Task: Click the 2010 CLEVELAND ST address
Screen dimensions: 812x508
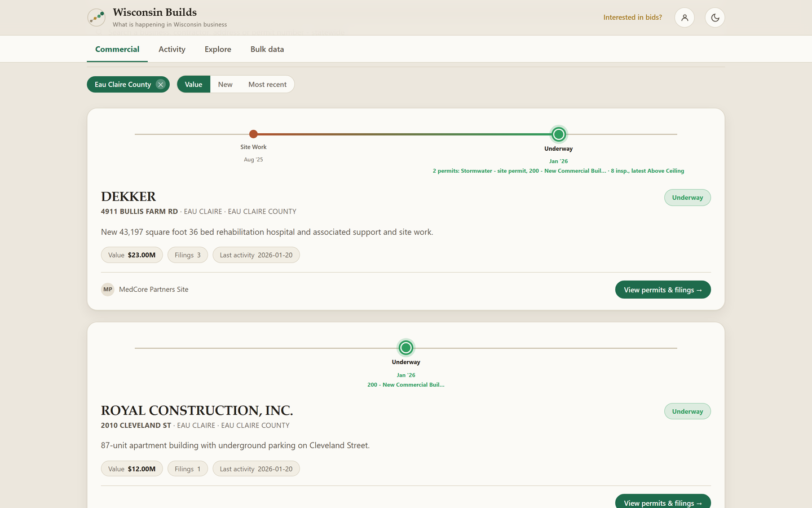Action: [136, 426]
